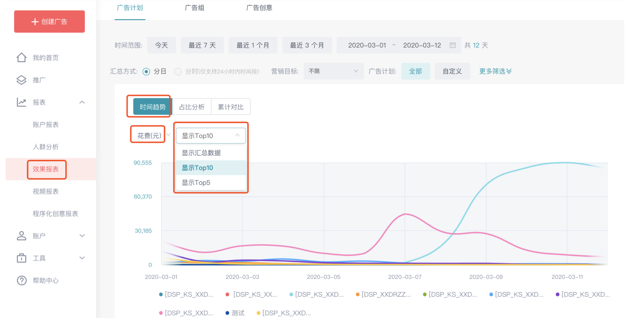Open 我的首页 via the home icon

pyautogui.click(x=21, y=57)
